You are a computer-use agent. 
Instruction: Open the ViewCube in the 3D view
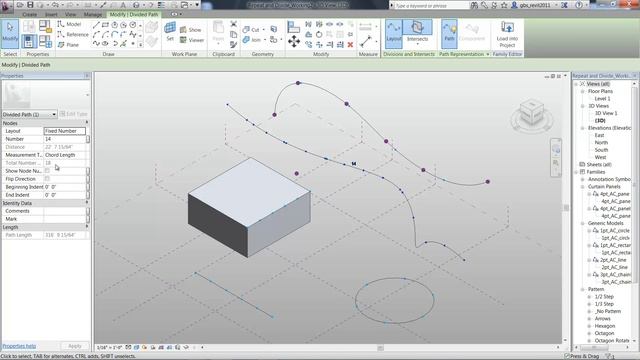(x=532, y=112)
